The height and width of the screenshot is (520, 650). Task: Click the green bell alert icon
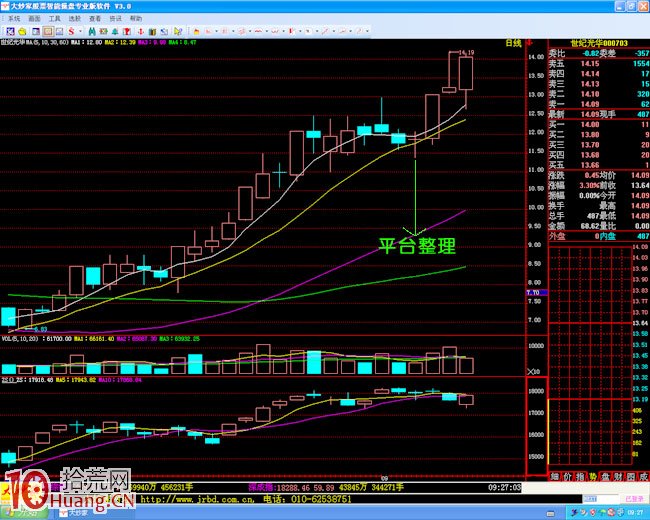(115, 31)
